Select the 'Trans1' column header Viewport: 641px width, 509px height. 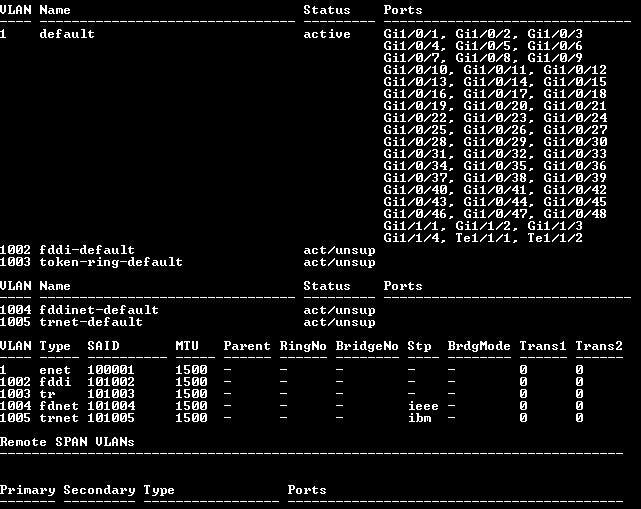[x=543, y=346]
